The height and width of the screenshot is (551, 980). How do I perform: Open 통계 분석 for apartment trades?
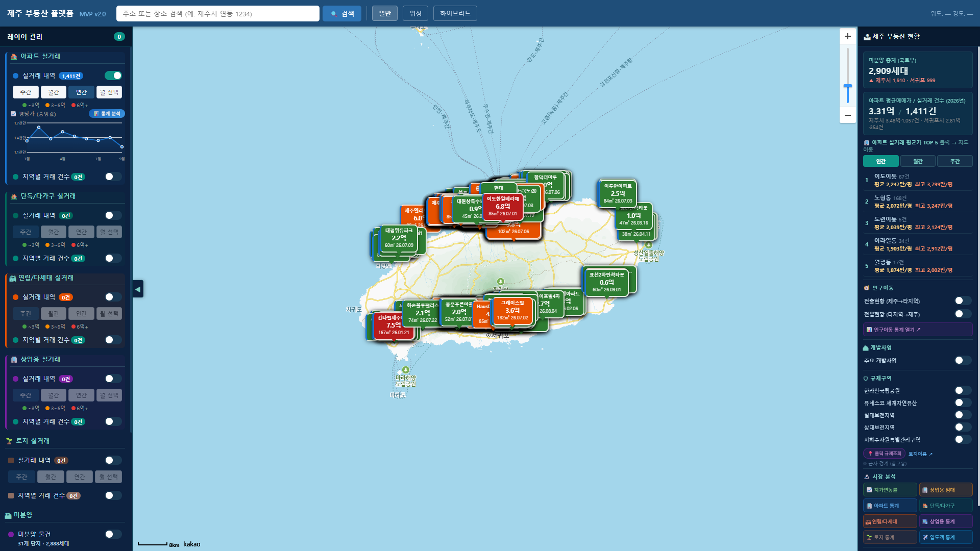[107, 114]
